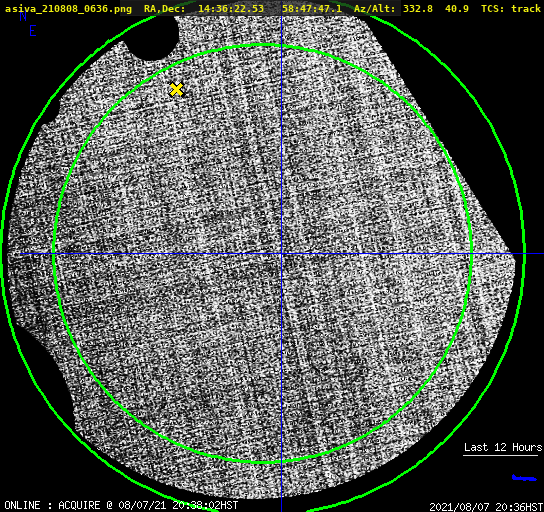Open the Last 12 Hours link
The width and height of the screenshot is (544, 512).
(x=503, y=447)
